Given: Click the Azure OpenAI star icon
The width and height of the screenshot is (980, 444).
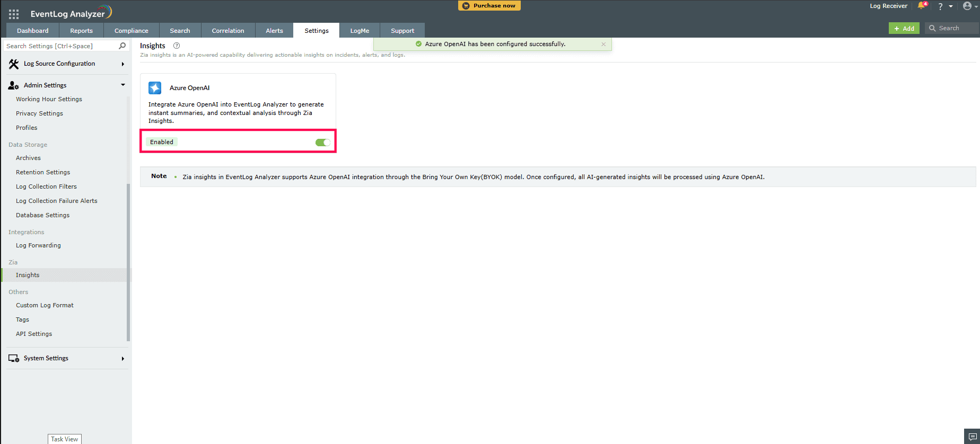Looking at the screenshot, I should [155, 88].
